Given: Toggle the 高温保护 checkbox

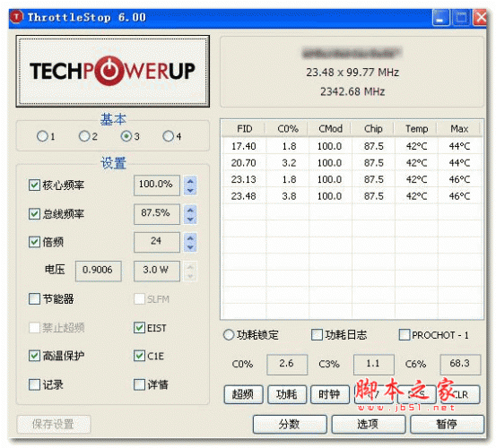Looking at the screenshot, I should [34, 356].
